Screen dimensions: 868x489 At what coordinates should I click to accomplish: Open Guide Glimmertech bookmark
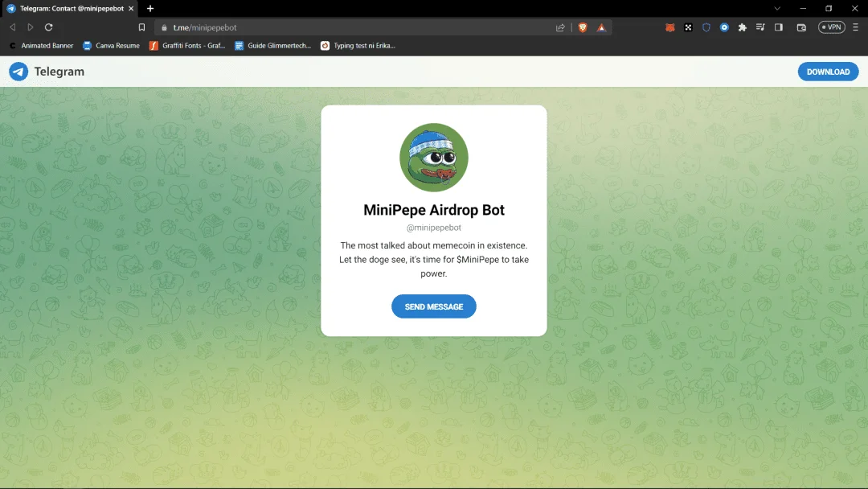click(273, 45)
